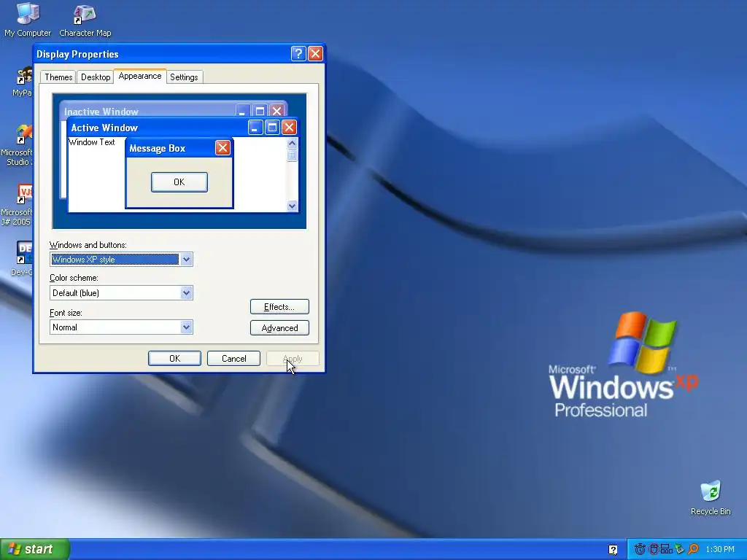Close the Display Properties dialog

(x=315, y=53)
